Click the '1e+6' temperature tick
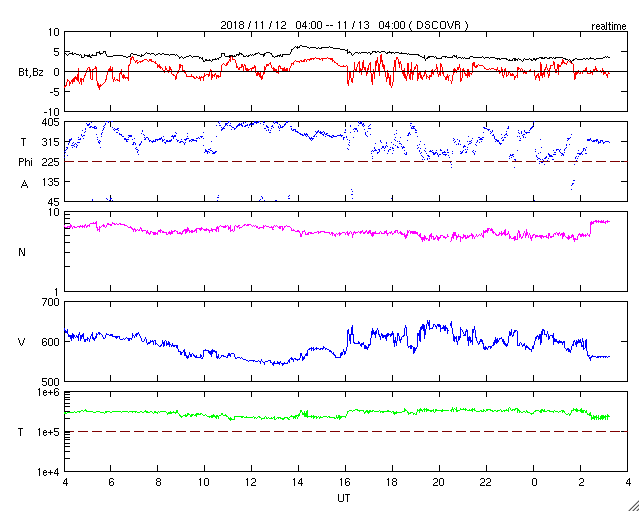This screenshot has height=512, width=640. tap(49, 392)
